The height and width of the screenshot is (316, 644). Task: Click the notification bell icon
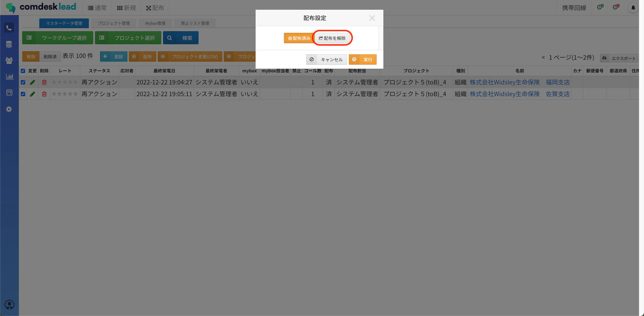pos(633,8)
